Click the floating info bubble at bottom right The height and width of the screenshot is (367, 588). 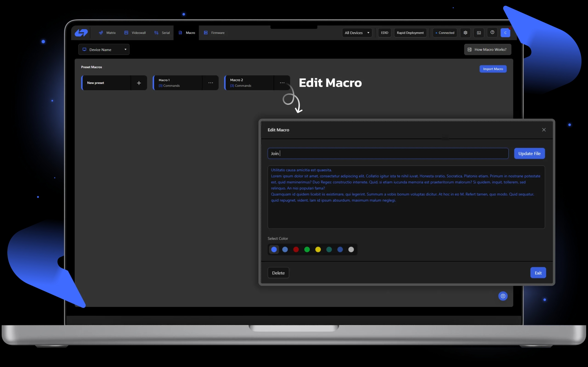click(503, 296)
